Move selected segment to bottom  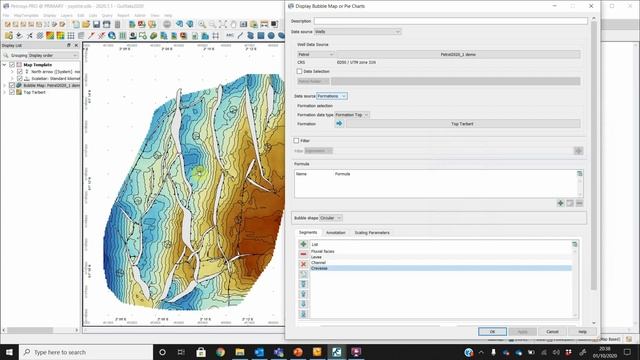(x=303, y=314)
